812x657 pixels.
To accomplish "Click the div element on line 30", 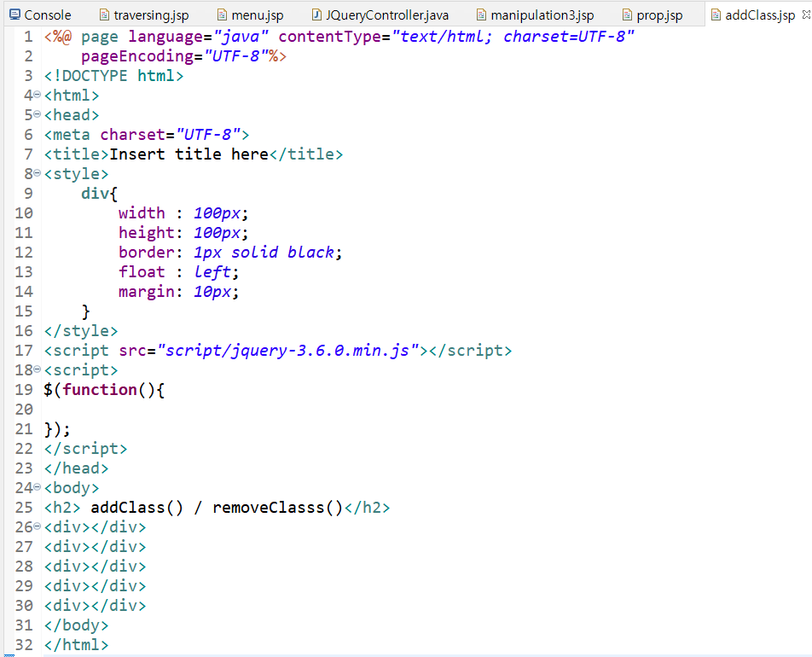I will coord(96,605).
